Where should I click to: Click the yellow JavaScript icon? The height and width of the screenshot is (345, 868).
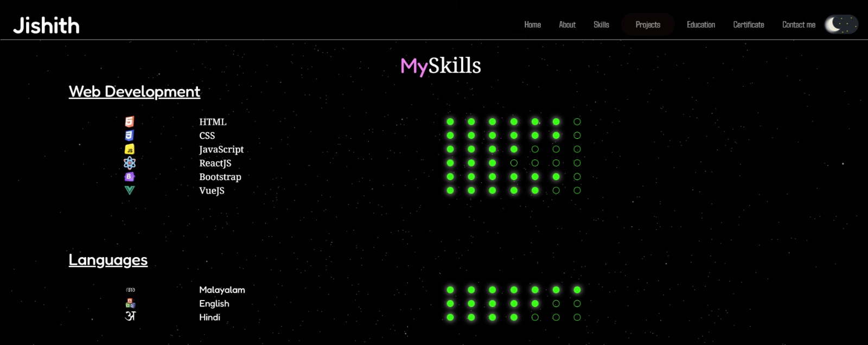click(129, 149)
